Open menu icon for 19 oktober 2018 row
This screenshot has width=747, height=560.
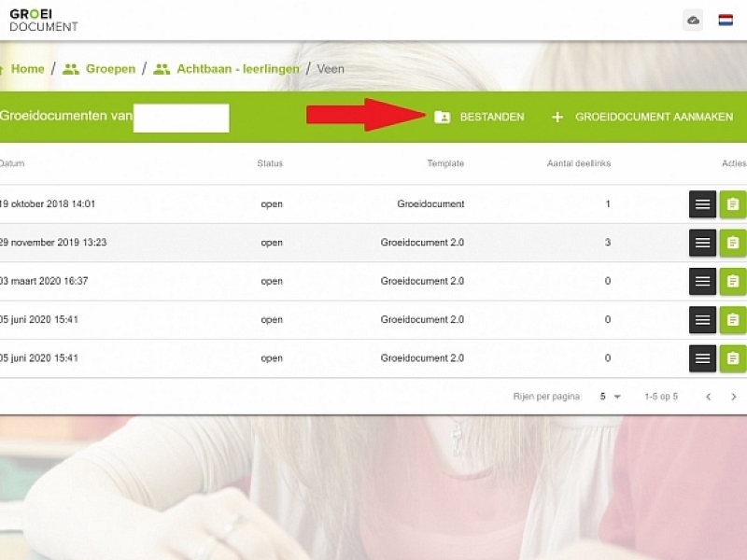702,204
